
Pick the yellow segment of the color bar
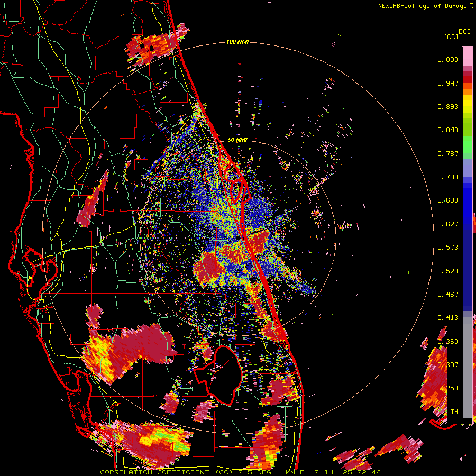(467, 104)
